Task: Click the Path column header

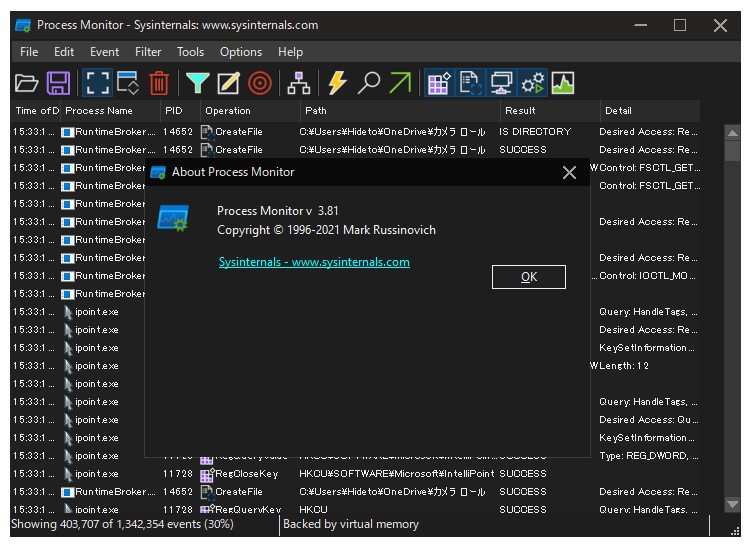Action: [x=400, y=111]
